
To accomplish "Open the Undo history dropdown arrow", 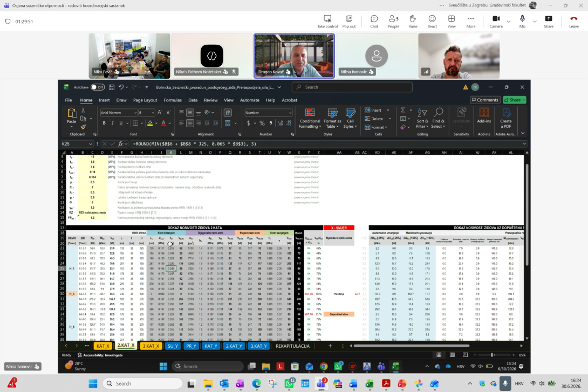I will (127, 87).
